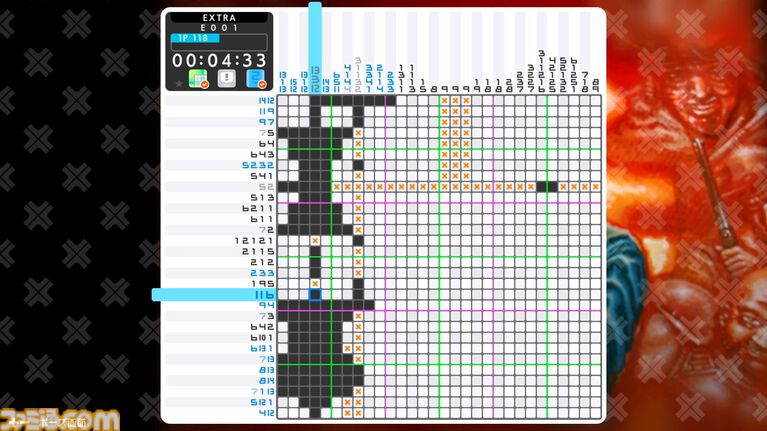Viewport: 767px width, 431px height.
Task: Select the top row clue 1 4 12
Action: [x=265, y=100]
